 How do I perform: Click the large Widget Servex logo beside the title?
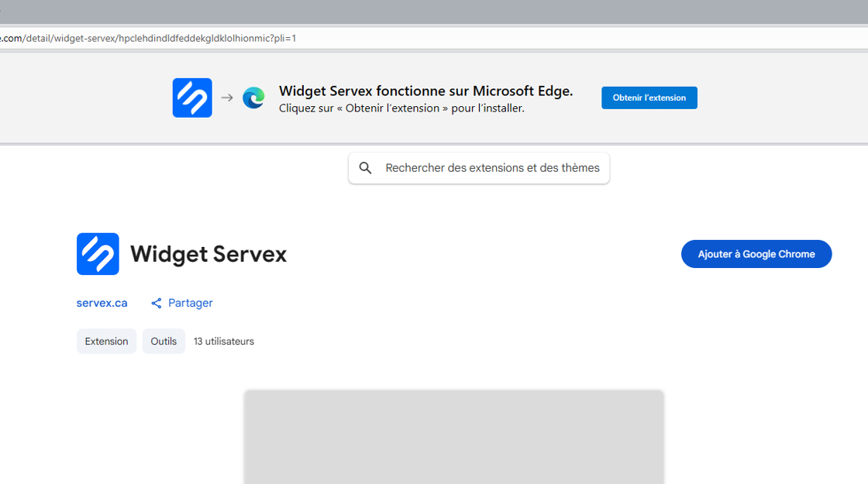[x=98, y=254]
